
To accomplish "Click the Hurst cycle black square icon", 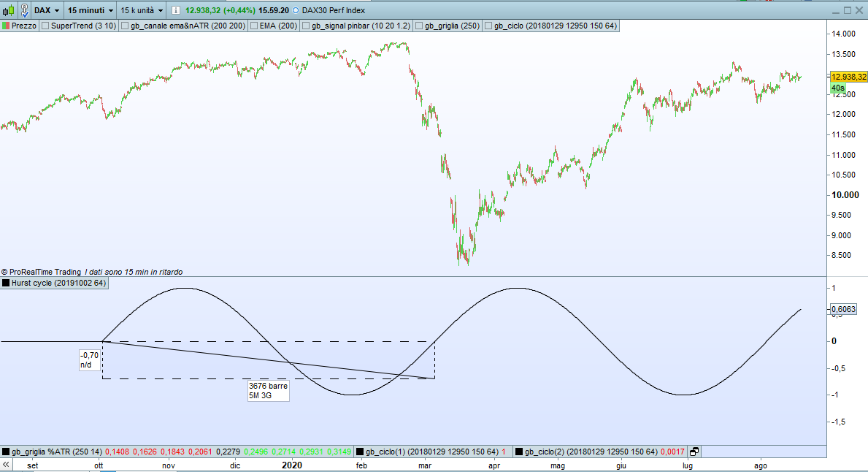I will pyautogui.click(x=6, y=283).
